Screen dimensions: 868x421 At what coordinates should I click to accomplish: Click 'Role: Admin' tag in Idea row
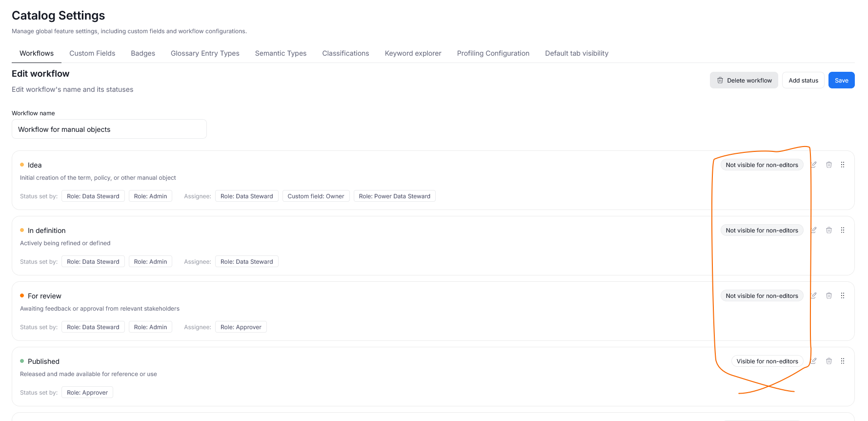tap(150, 196)
